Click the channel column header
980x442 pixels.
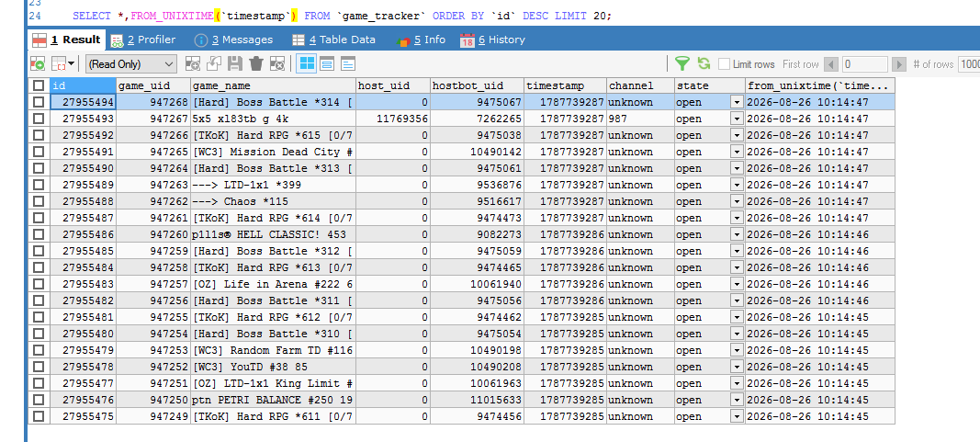(640, 85)
